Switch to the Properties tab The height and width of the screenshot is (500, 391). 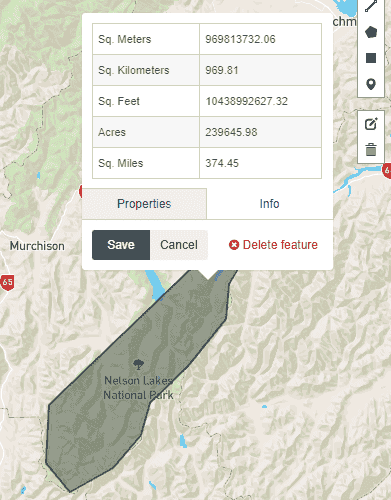tap(144, 204)
